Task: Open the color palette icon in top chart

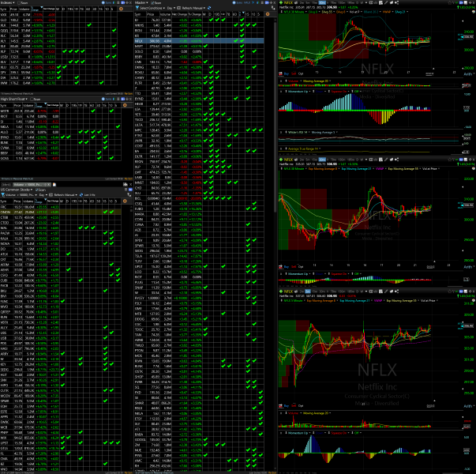Action: coord(473,12)
